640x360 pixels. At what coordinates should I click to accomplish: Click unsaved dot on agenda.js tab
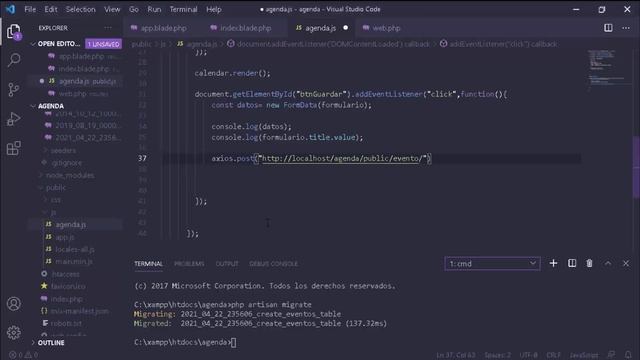pos(346,28)
